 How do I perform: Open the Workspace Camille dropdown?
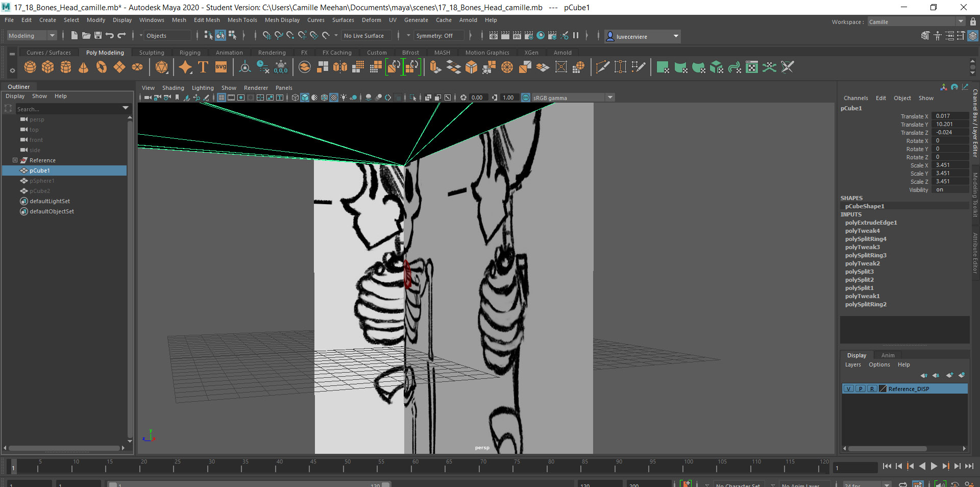916,22
